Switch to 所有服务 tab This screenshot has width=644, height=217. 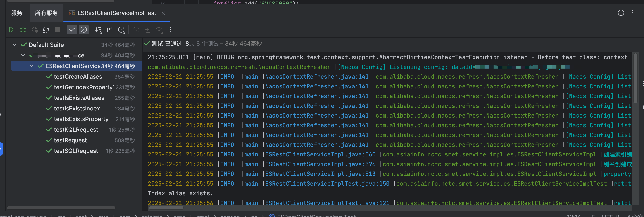coord(46,13)
